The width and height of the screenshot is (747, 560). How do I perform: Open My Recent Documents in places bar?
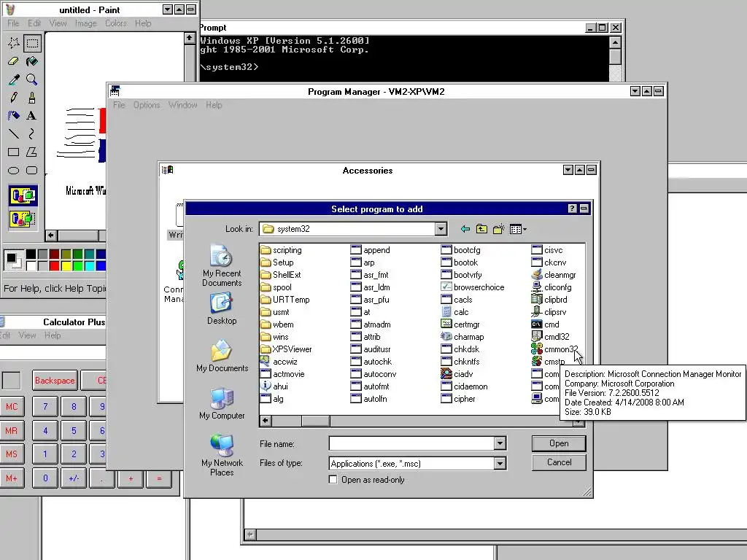point(222,265)
